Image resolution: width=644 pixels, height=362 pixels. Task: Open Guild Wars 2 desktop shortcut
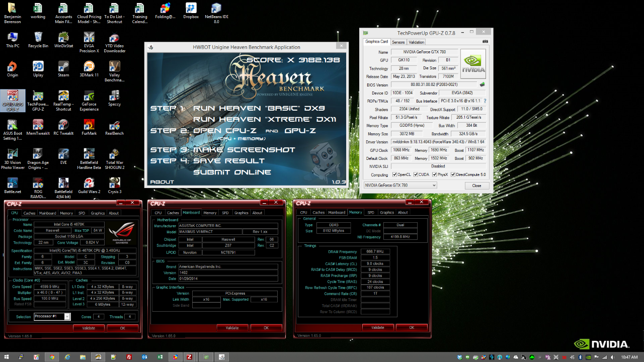pos(89,186)
